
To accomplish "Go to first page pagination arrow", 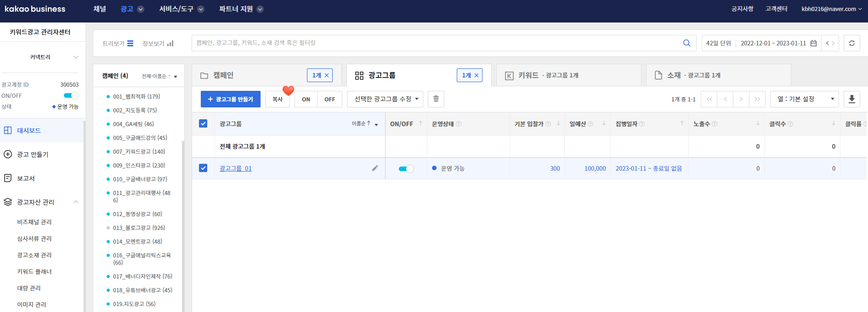I will [x=709, y=99].
